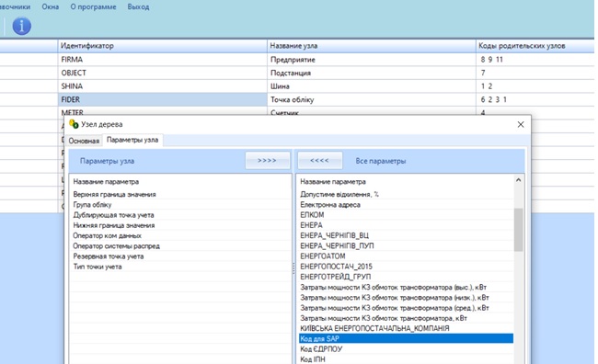Click the parent codes cell '6 2 3 1'
598x364 pixels.
tap(535, 99)
